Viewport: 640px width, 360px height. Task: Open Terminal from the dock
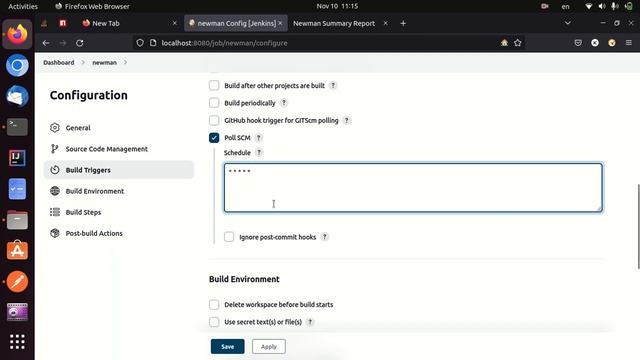(x=17, y=127)
